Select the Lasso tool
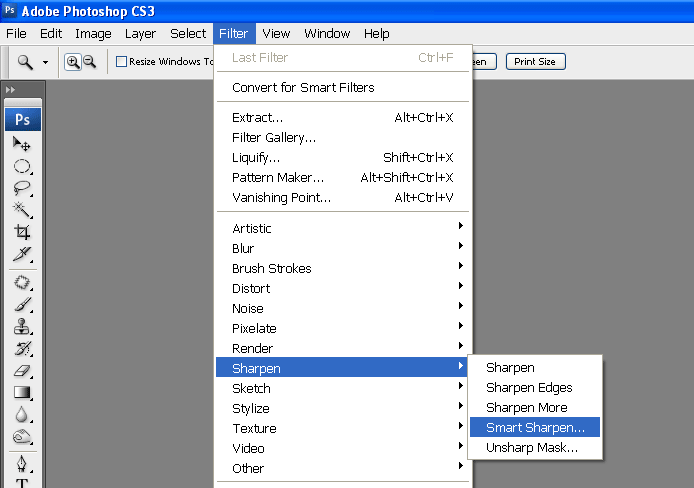 point(22,188)
